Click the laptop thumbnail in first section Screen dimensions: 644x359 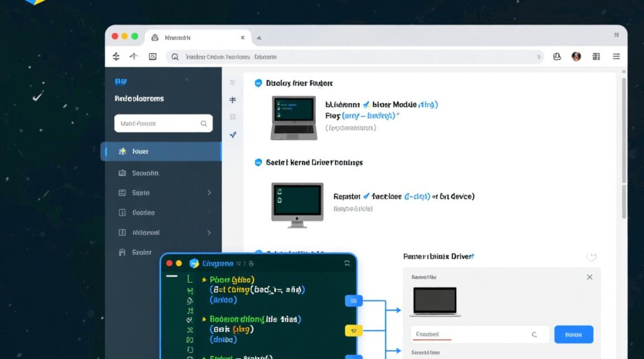pos(294,118)
